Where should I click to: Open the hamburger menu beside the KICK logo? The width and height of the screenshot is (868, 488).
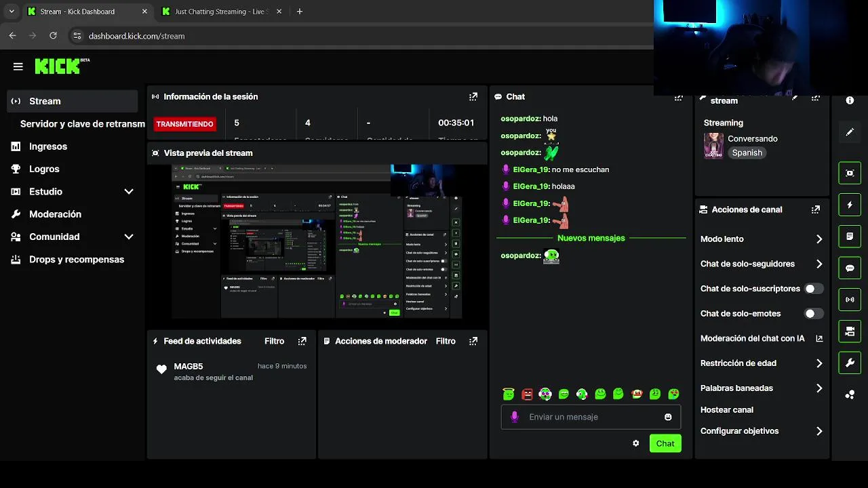coord(18,66)
